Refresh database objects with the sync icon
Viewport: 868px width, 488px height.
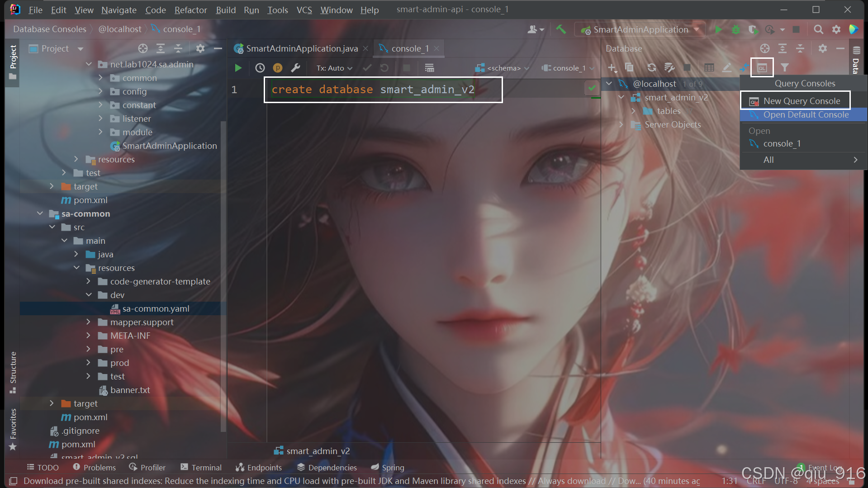point(651,67)
